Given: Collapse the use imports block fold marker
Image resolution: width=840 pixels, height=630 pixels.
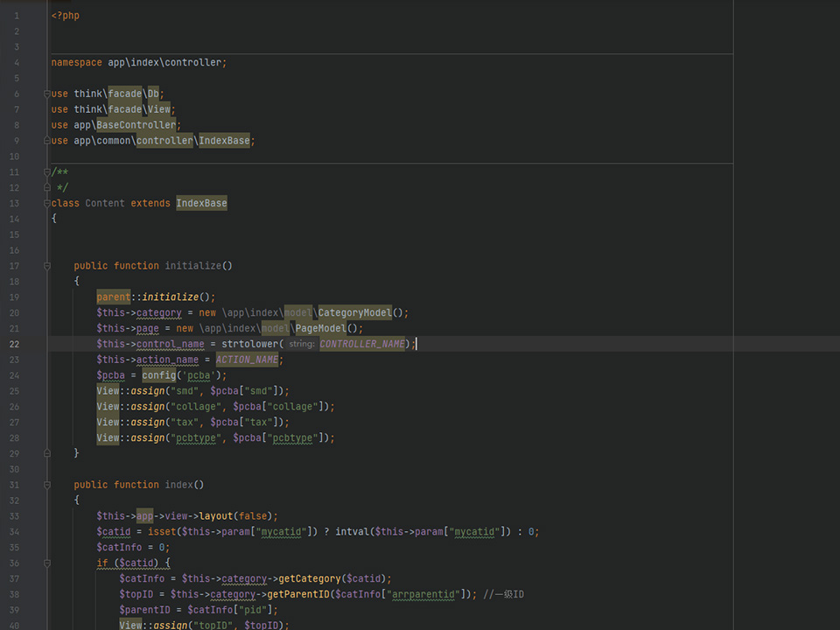Looking at the screenshot, I should tap(47, 94).
